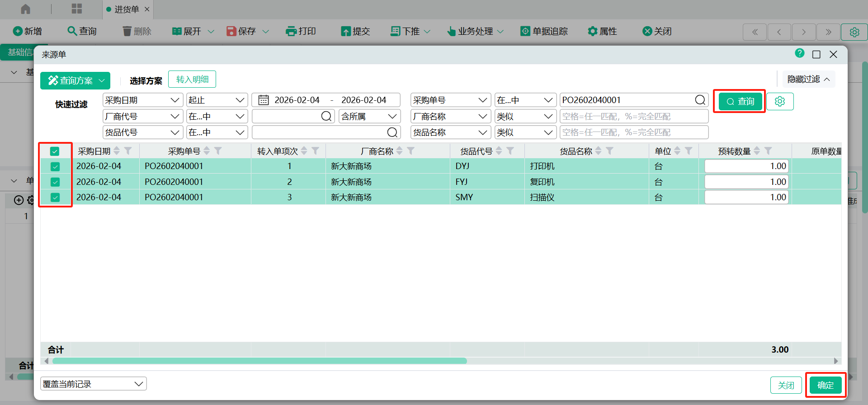Click the green 查询 search button
Image resolution: width=868 pixels, height=405 pixels.
coord(740,101)
